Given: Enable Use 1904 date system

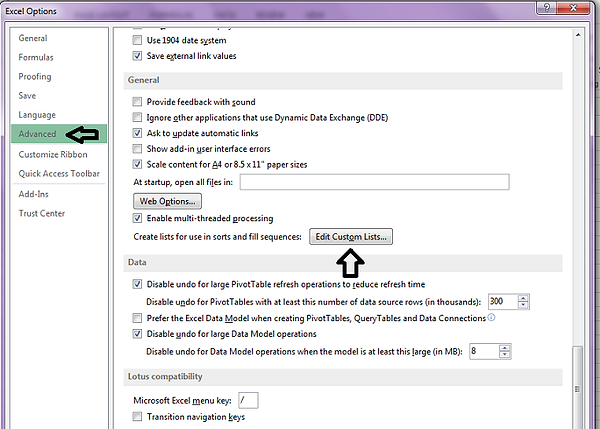Looking at the screenshot, I should point(137,40).
